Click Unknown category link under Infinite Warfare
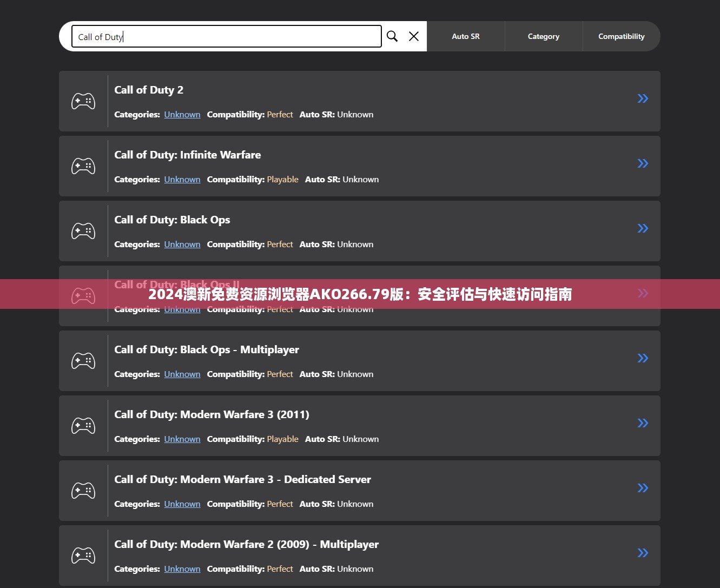This screenshot has height=588, width=720. tap(182, 180)
